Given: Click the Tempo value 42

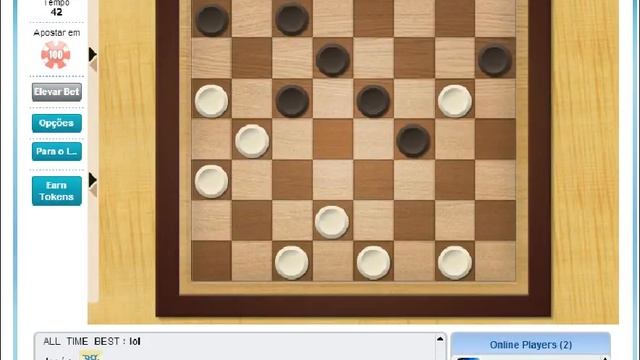Looking at the screenshot, I should tap(57, 12).
